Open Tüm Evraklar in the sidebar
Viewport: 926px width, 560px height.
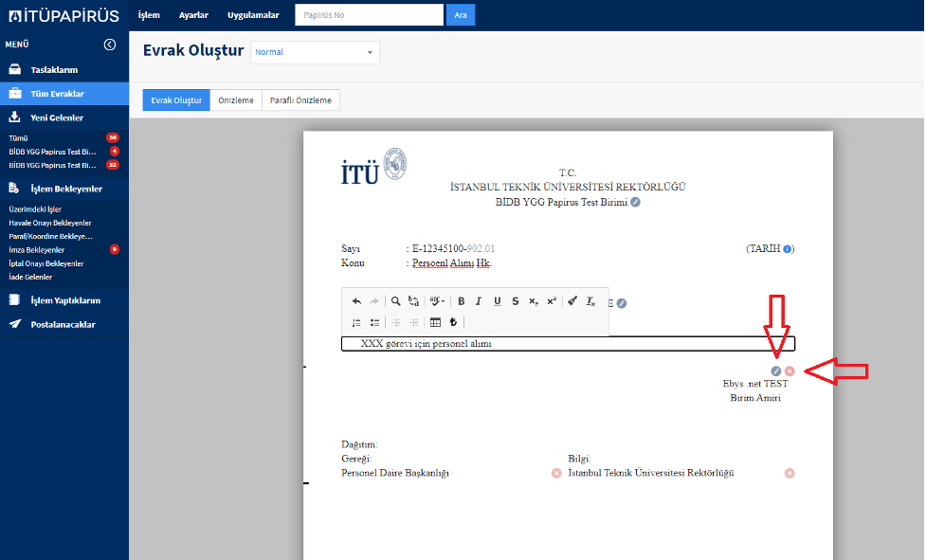(64, 94)
